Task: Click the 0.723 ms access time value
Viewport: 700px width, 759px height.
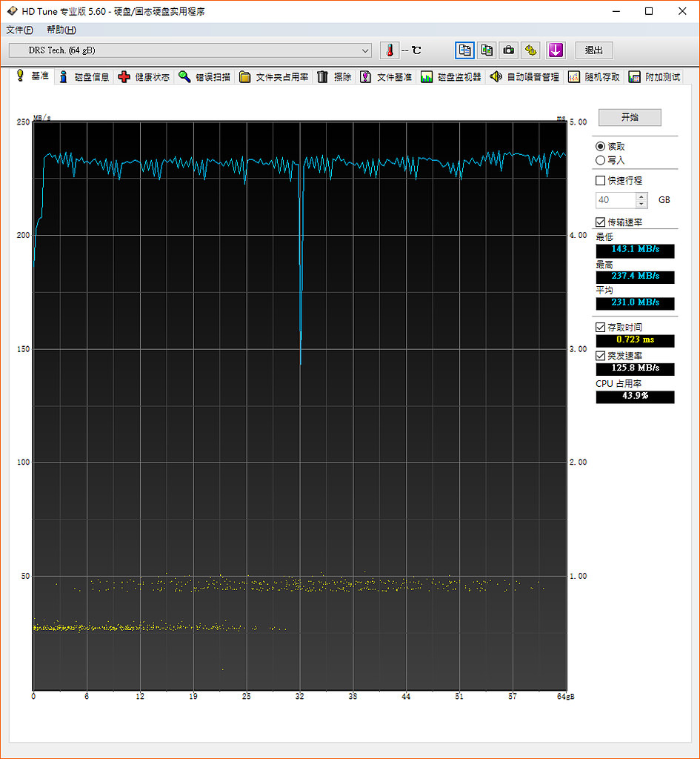Action: [x=635, y=339]
